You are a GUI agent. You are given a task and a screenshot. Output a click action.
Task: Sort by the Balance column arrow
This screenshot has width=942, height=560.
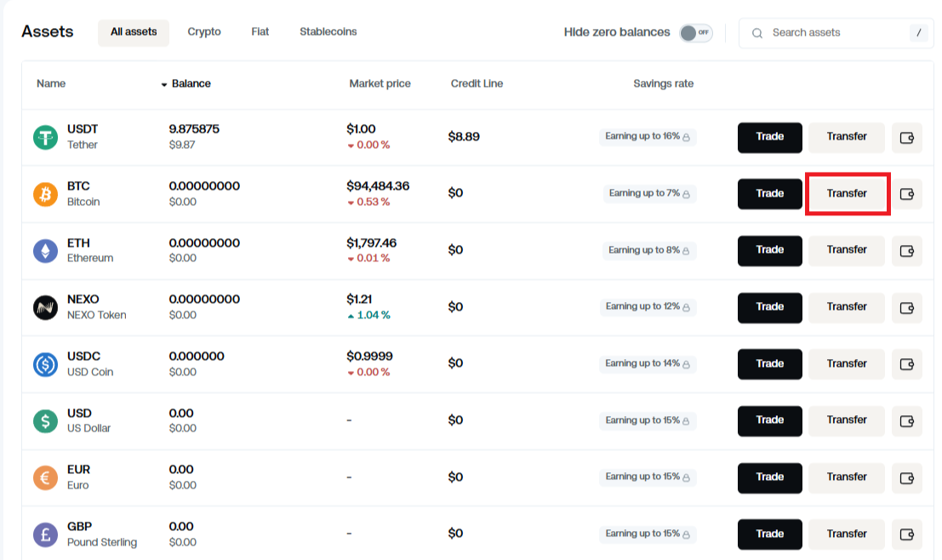pos(164,85)
